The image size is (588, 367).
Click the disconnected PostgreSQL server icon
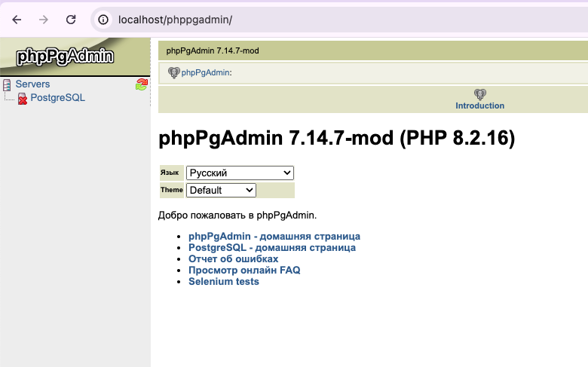click(x=23, y=99)
